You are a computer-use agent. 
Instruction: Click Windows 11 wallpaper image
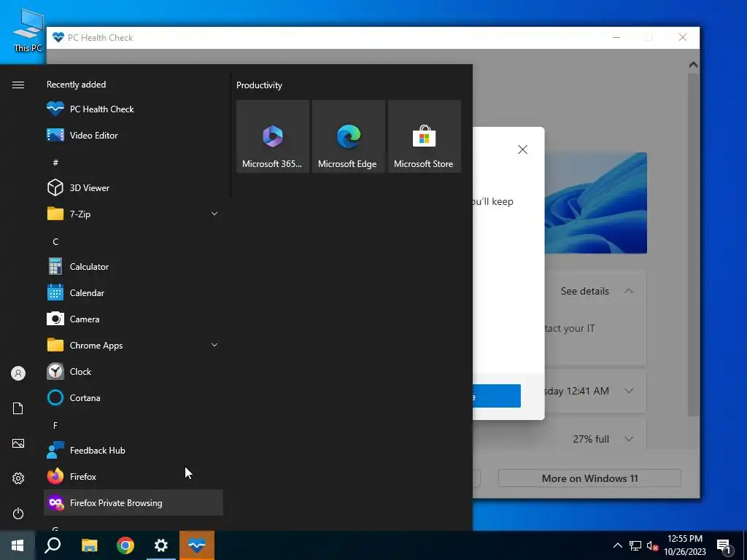[596, 203]
